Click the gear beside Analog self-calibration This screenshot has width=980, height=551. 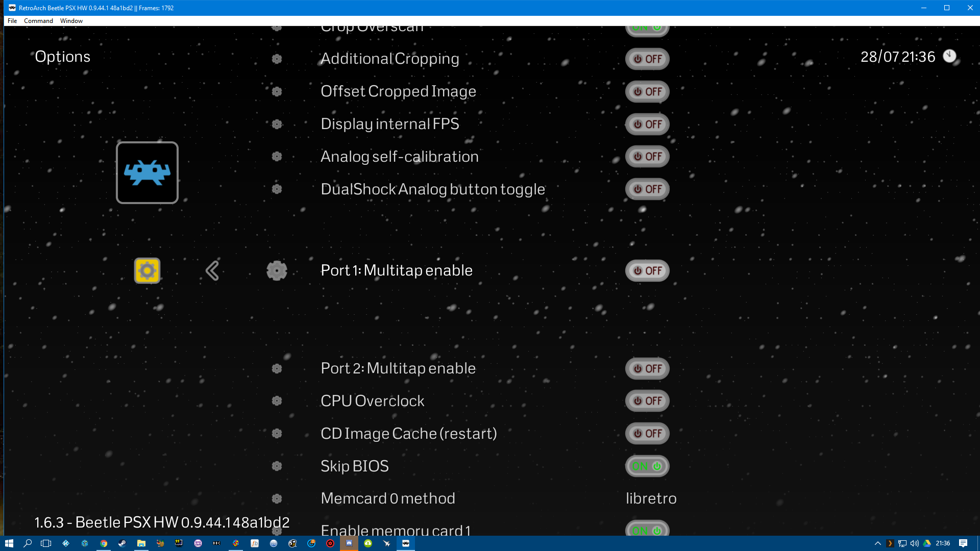click(x=277, y=156)
